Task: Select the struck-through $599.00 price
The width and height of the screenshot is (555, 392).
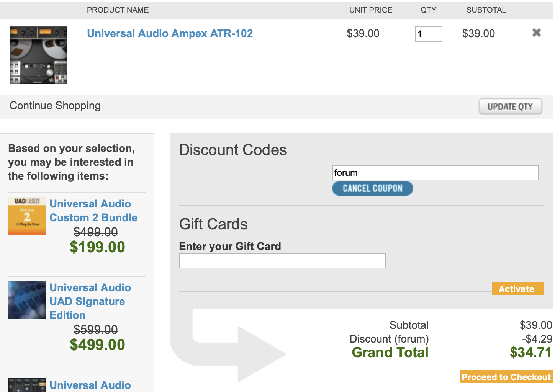Action: [96, 329]
